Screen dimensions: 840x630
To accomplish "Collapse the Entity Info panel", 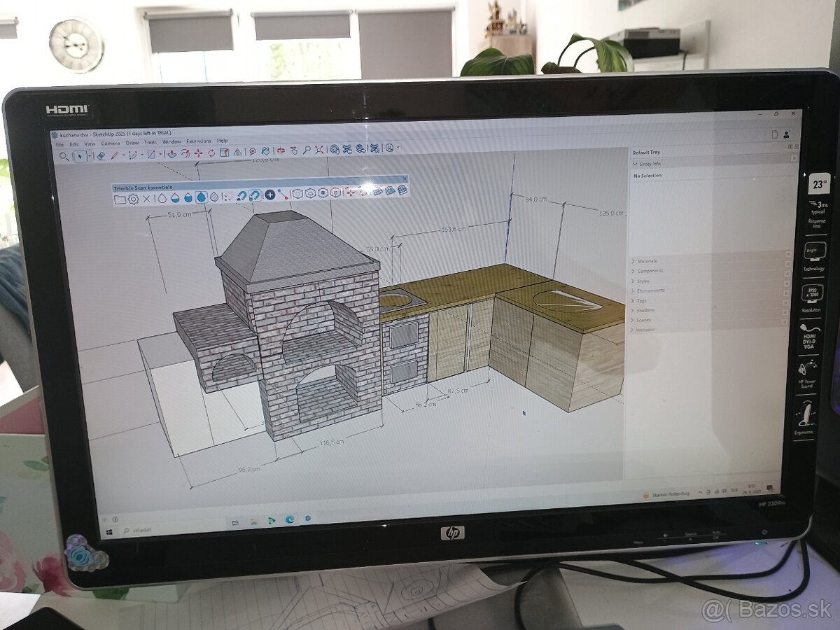I will click(634, 164).
